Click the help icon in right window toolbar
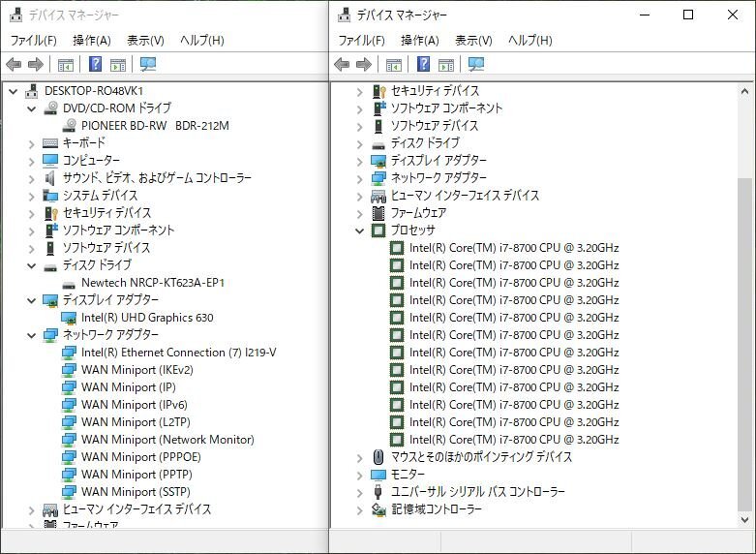 click(423, 64)
